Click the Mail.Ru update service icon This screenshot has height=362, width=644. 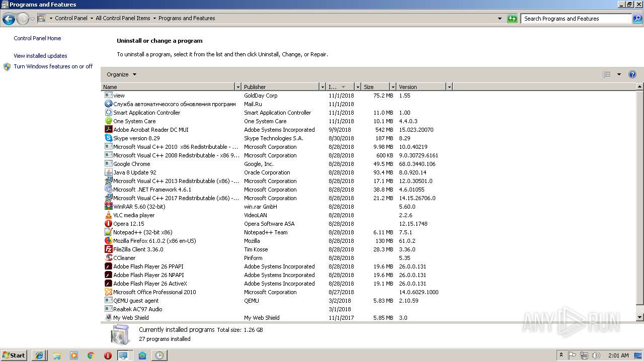click(108, 104)
